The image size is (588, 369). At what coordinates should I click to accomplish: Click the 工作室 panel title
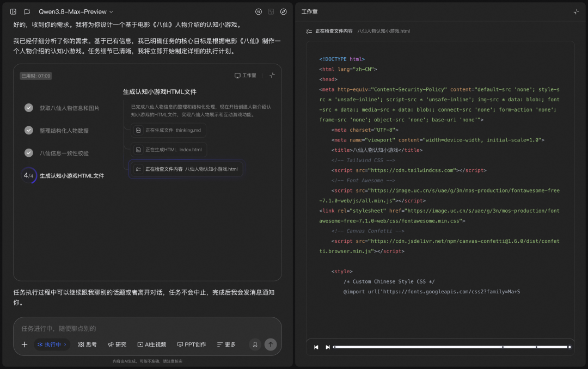tap(309, 11)
